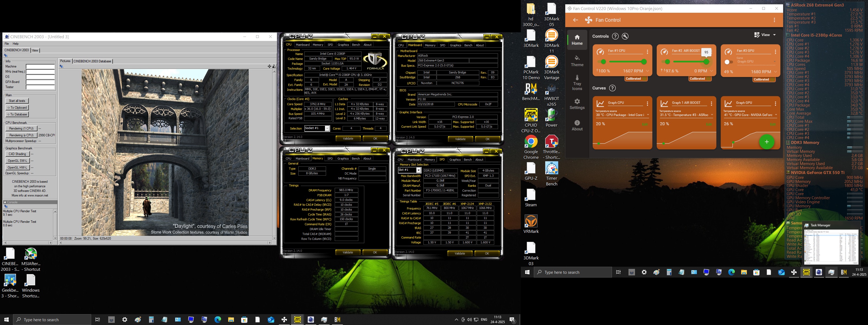Open the VRMark desktop icon
Image resolution: width=868 pixels, height=325 pixels.
(531, 224)
